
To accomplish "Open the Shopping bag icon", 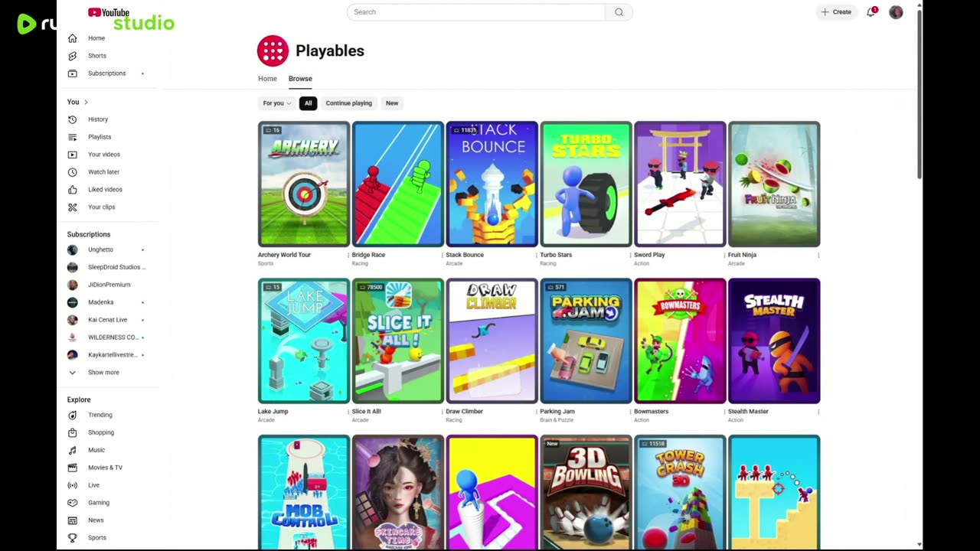I will (72, 432).
